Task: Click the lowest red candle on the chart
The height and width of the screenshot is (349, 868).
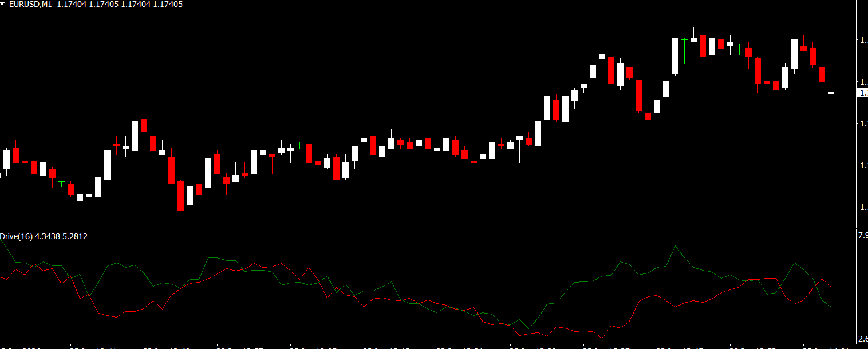Action: 181,196
